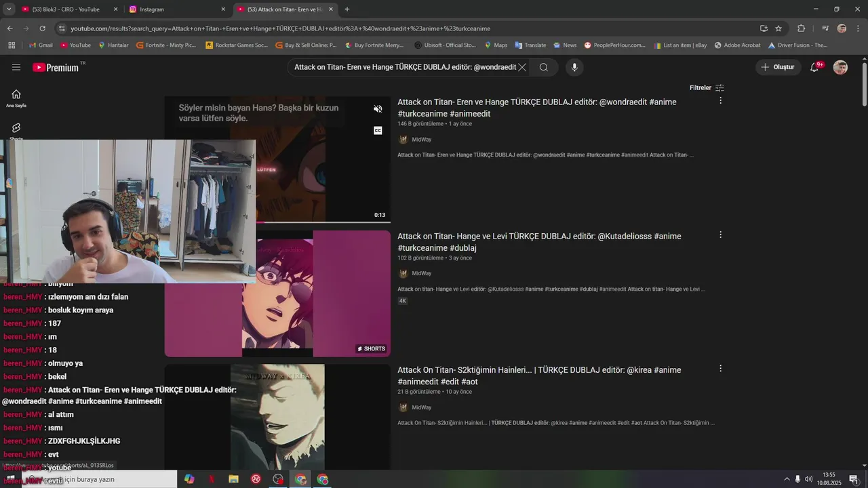Screen dimensions: 868x488
Task: Seek on the first video preview progress bar
Action: pyautogui.click(x=323, y=222)
